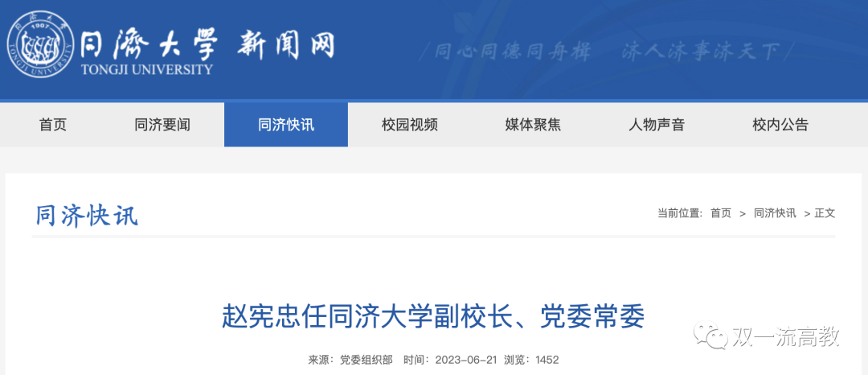Image resolution: width=868 pixels, height=375 pixels.
Task: Click the Tongji University circular logo emblem
Action: [40, 45]
